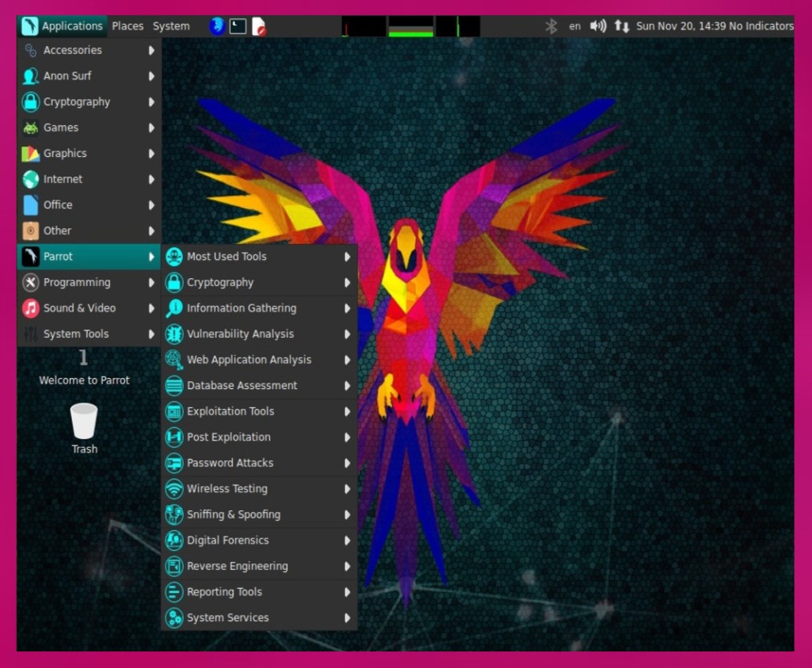The width and height of the screenshot is (812, 668).
Task: Click the No Indicators panel label
Action: [x=761, y=26]
